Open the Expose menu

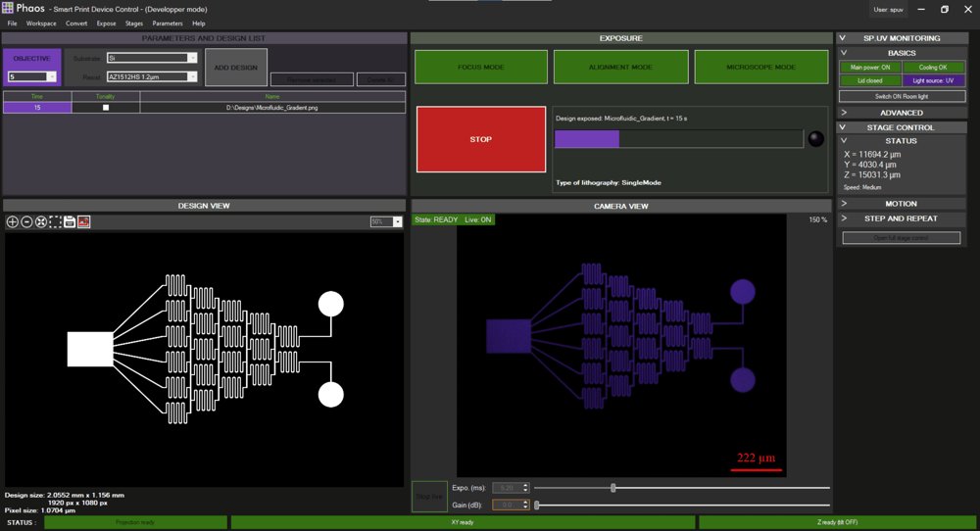coord(106,24)
